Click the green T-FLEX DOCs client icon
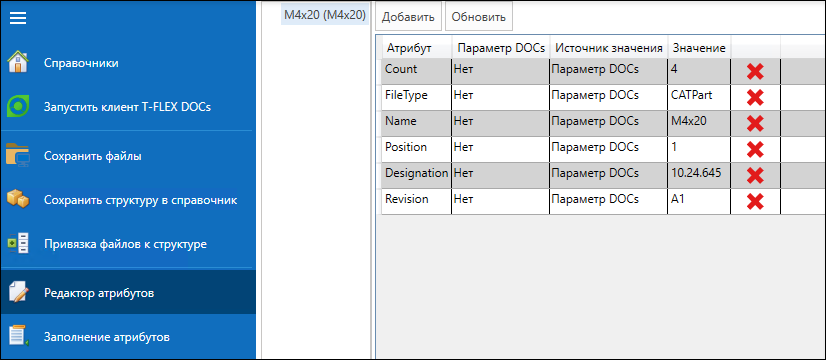The height and width of the screenshot is (360, 826). [x=18, y=107]
